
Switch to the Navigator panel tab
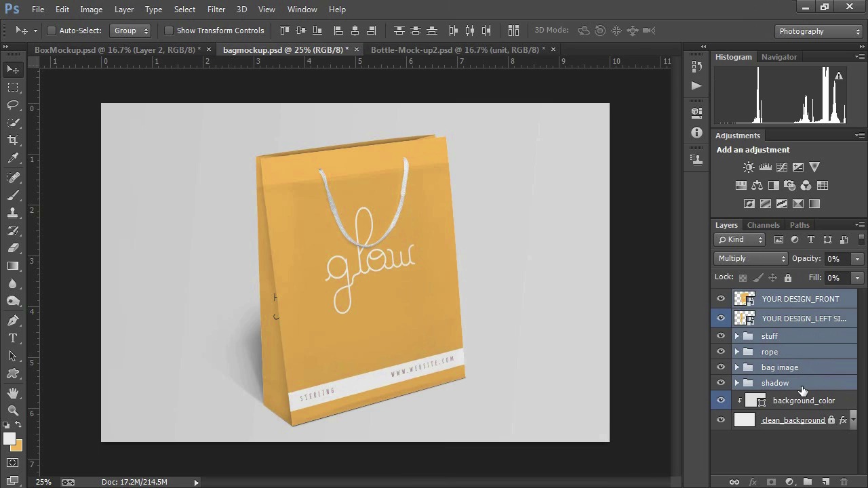click(x=778, y=57)
